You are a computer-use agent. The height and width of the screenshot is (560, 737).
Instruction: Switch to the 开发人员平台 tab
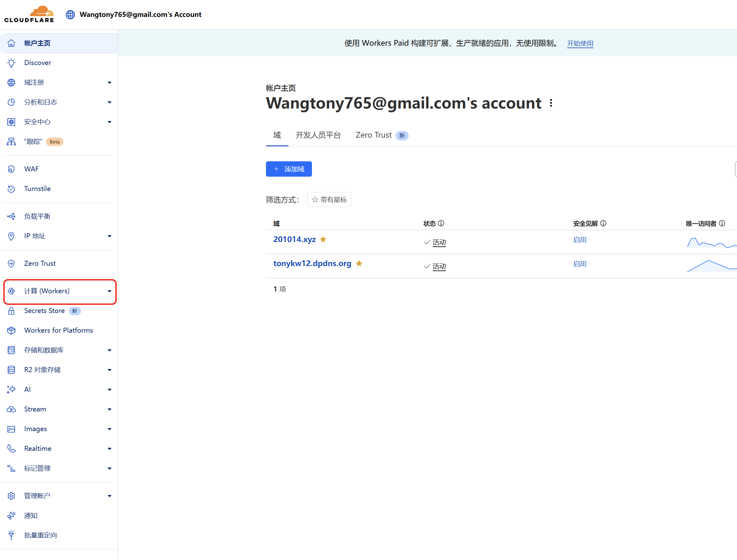[x=318, y=135]
